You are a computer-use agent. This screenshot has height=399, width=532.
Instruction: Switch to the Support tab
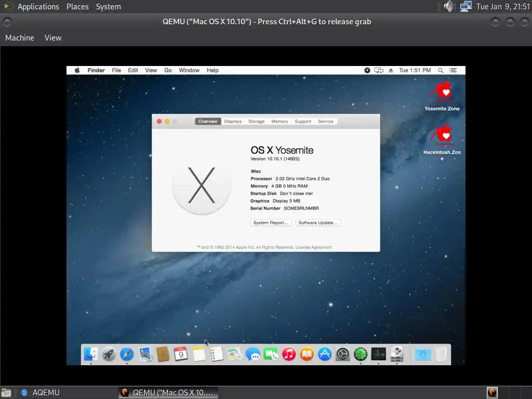(303, 122)
